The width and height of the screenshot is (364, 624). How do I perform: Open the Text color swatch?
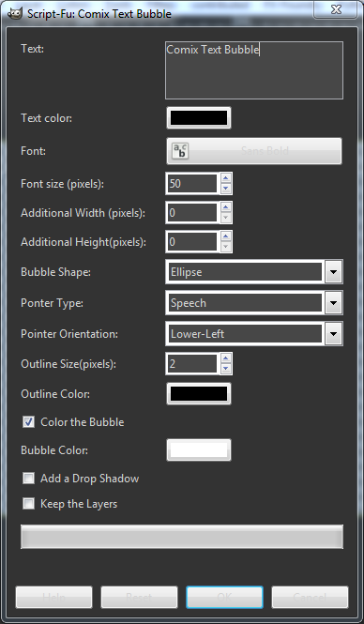pos(199,118)
